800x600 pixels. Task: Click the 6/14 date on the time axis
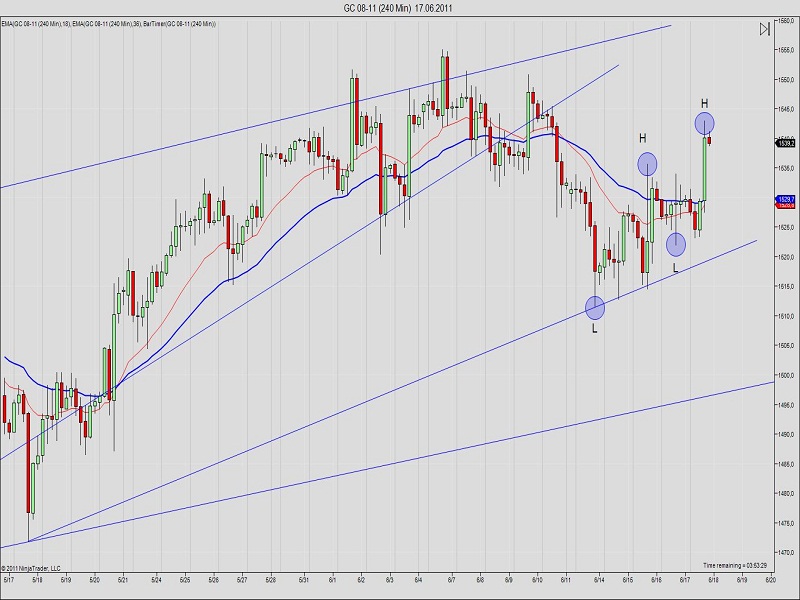599,580
